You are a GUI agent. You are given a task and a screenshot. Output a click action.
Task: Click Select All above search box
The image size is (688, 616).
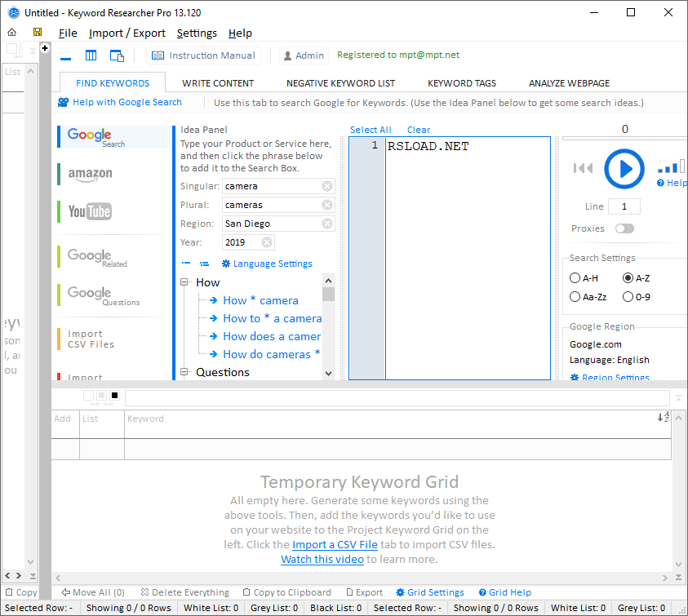[371, 130]
